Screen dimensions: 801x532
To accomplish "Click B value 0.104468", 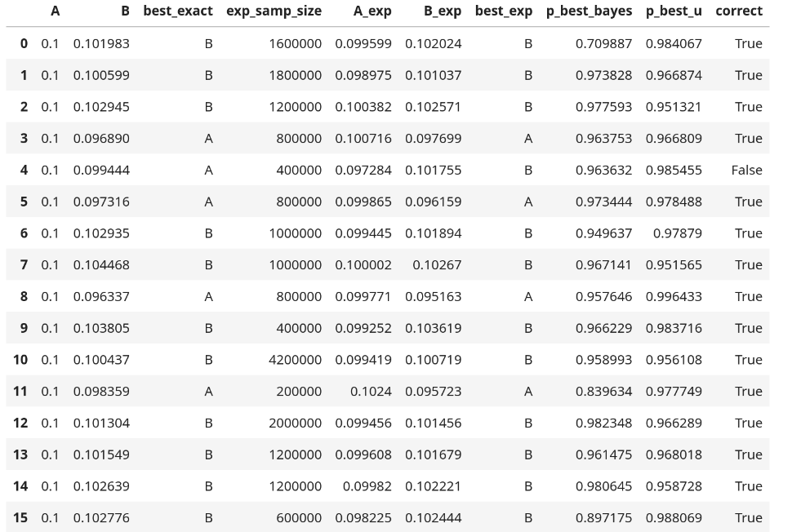I will (x=101, y=265).
